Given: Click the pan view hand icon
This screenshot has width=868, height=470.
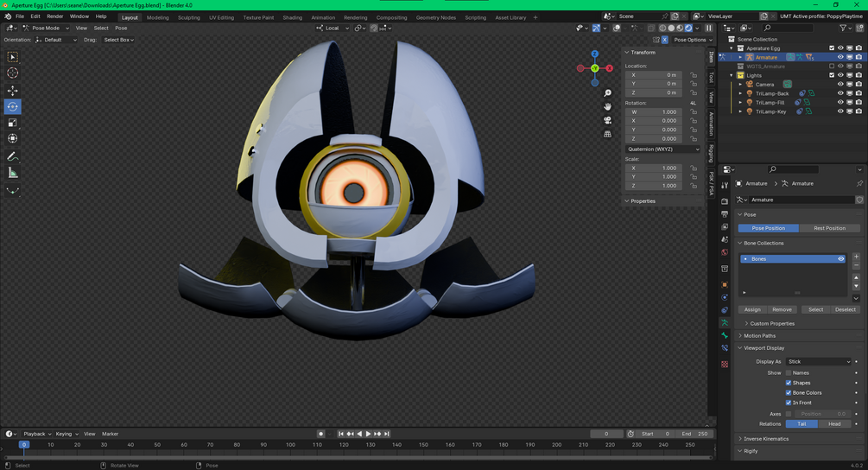Looking at the screenshot, I should 607,106.
